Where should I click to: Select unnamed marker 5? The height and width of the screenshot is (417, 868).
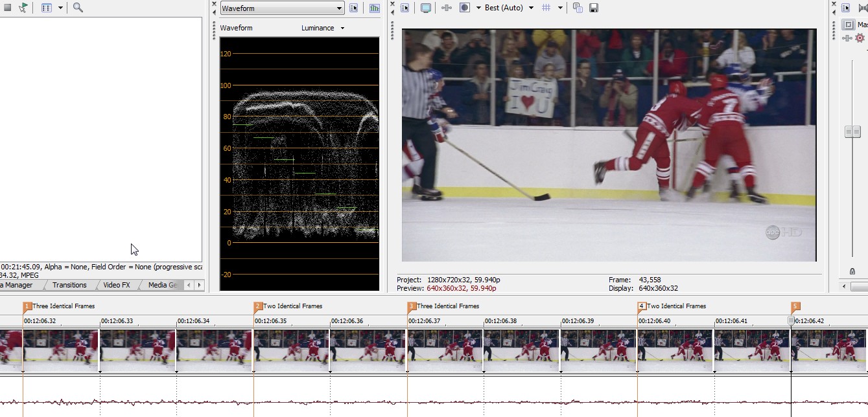coord(795,306)
